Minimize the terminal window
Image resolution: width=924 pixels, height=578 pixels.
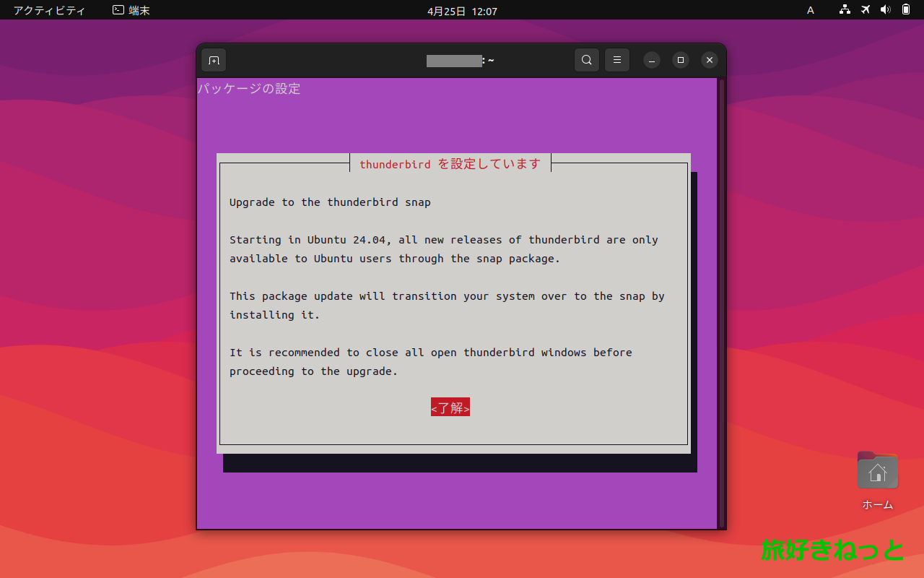pos(652,60)
